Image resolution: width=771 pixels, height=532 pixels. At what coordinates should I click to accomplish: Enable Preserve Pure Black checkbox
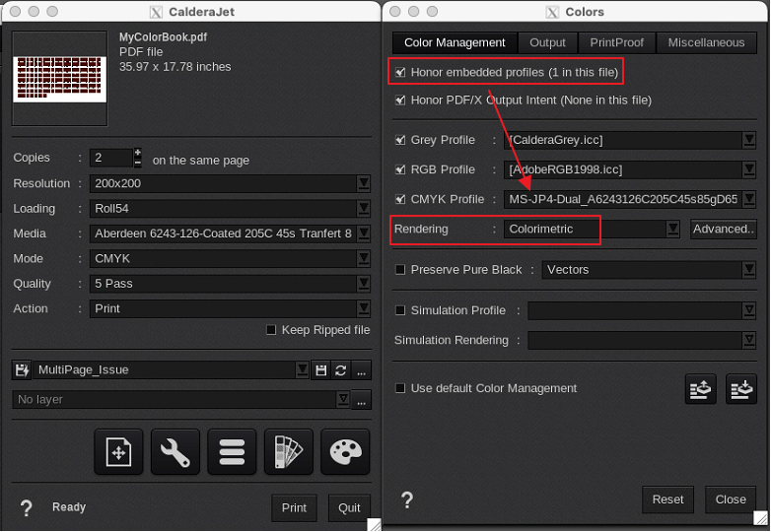400,270
